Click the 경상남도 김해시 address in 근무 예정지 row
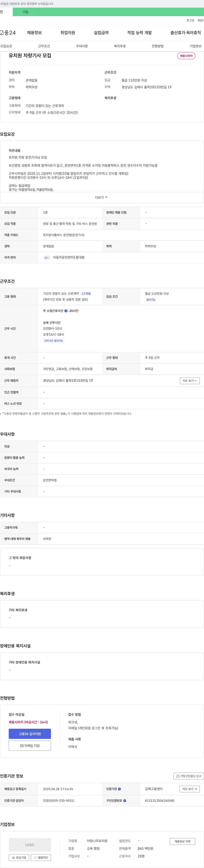 [68, 381]
